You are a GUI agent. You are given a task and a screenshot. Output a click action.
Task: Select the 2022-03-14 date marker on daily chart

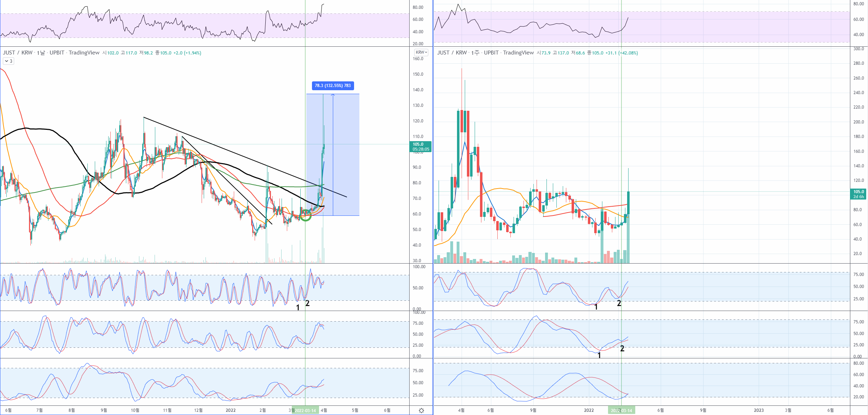coord(305,410)
